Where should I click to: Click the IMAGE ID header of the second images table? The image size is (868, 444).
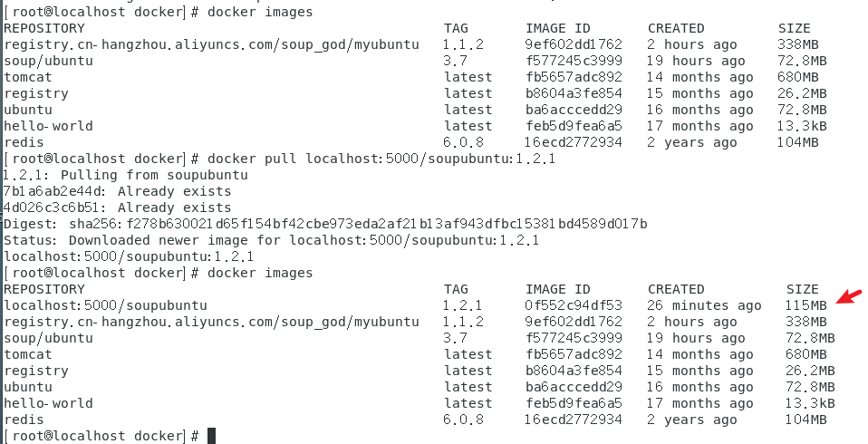557,289
